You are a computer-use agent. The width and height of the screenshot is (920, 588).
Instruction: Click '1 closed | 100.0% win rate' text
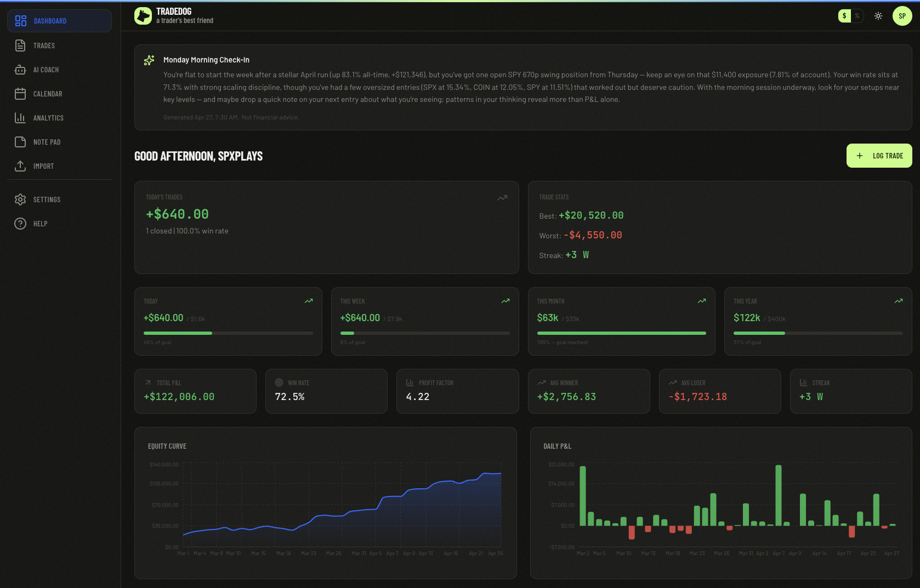click(x=187, y=231)
